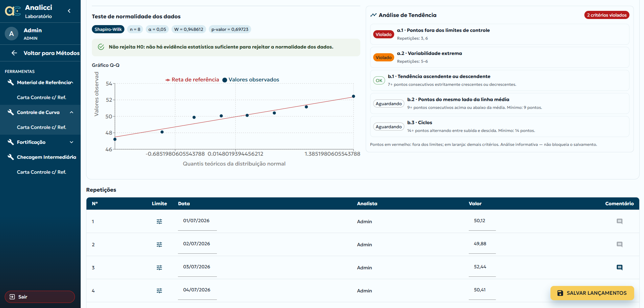Open limit settings for repetition 3
Image resolution: width=644 pixels, height=308 pixels.
click(x=159, y=268)
